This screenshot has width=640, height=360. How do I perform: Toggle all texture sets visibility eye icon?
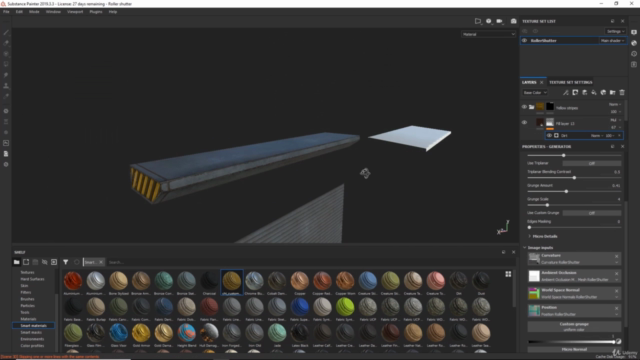[x=524, y=31]
